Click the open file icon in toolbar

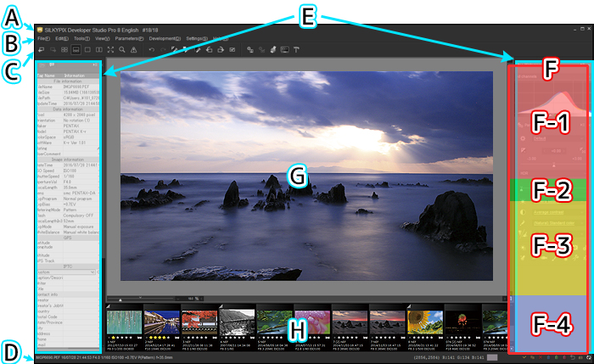coord(41,51)
